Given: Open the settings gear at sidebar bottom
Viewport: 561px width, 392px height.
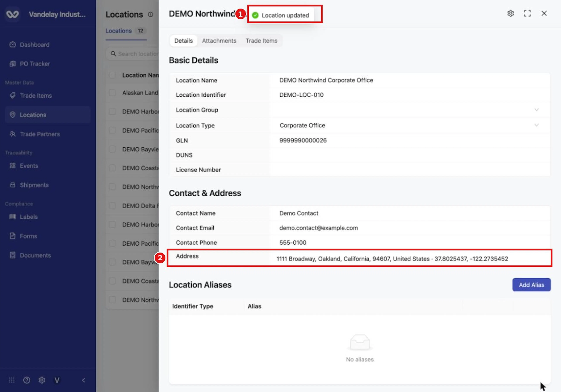Looking at the screenshot, I should (x=42, y=380).
